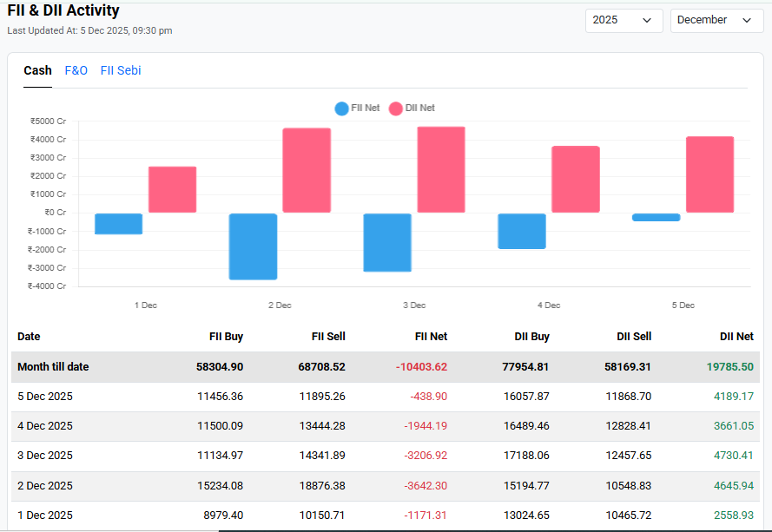Click the chevron on the year selector
The width and height of the screenshot is (772, 532).
[x=646, y=20]
